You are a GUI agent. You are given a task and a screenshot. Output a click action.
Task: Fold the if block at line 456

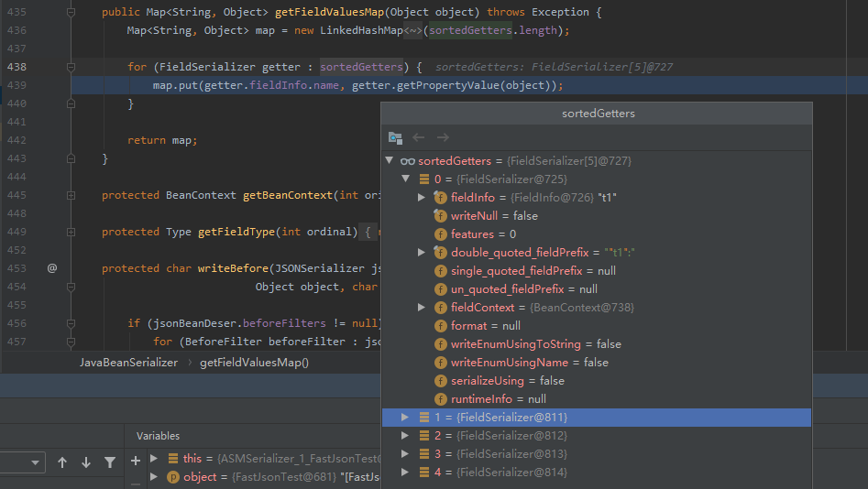pos(71,323)
